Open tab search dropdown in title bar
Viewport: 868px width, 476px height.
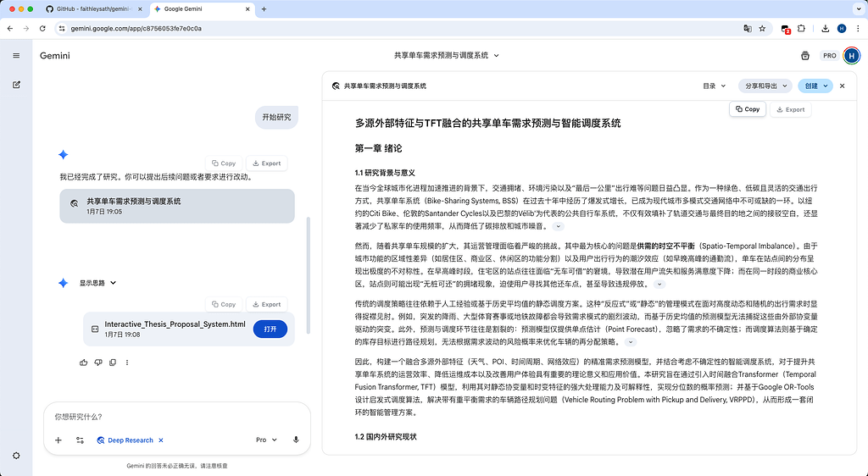[x=859, y=8]
